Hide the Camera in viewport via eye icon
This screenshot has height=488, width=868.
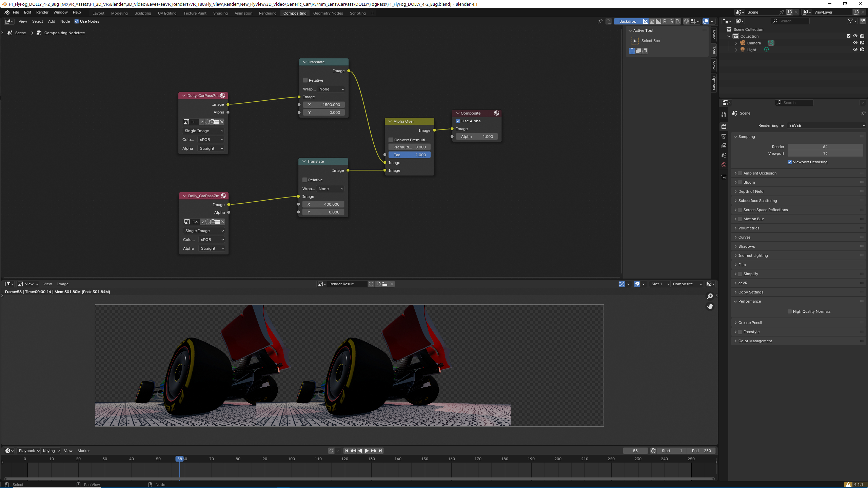[855, 43]
